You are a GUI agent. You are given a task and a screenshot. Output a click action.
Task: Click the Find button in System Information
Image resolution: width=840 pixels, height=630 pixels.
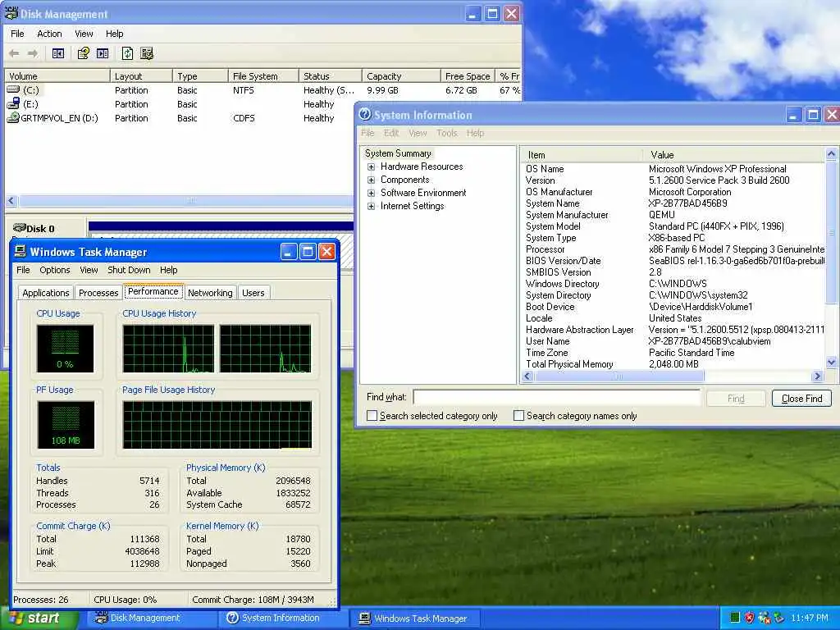click(736, 399)
